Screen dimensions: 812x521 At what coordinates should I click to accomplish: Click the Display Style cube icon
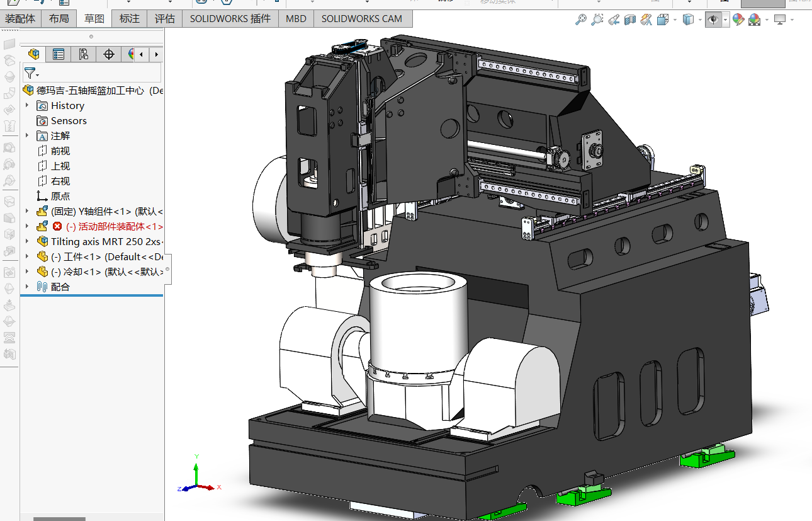click(x=688, y=20)
